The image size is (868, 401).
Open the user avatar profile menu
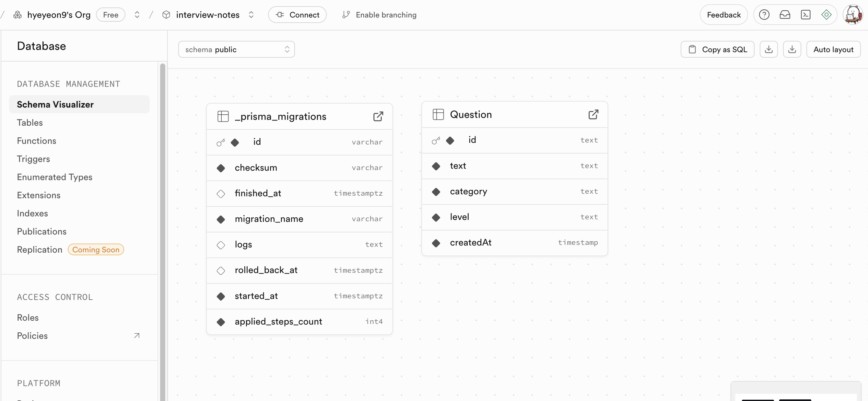(x=852, y=15)
